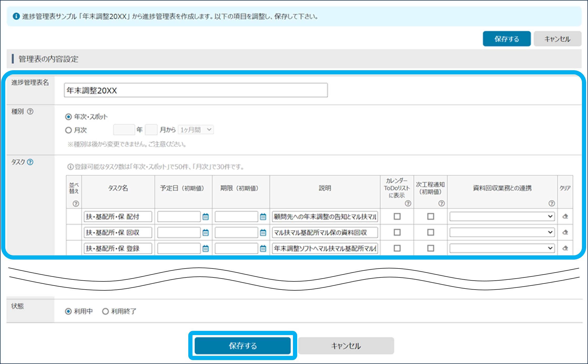Click top-right 保存する button

point(506,39)
